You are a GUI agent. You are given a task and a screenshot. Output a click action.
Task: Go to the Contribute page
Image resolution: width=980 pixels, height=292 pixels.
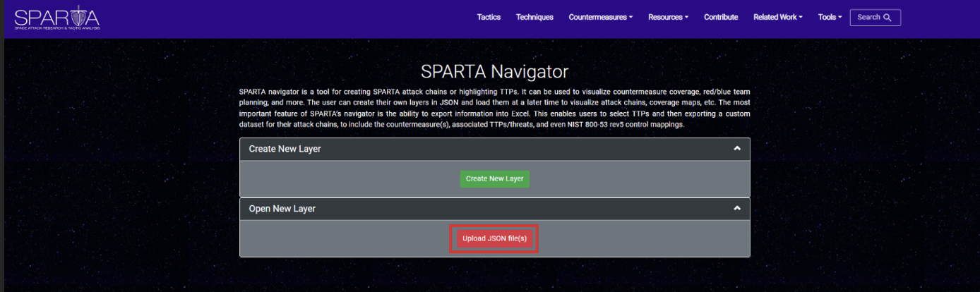(721, 18)
